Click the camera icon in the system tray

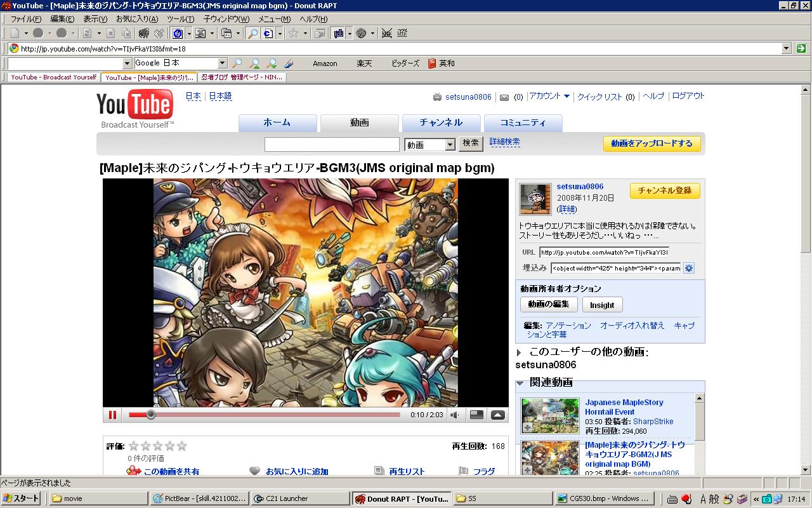click(766, 499)
